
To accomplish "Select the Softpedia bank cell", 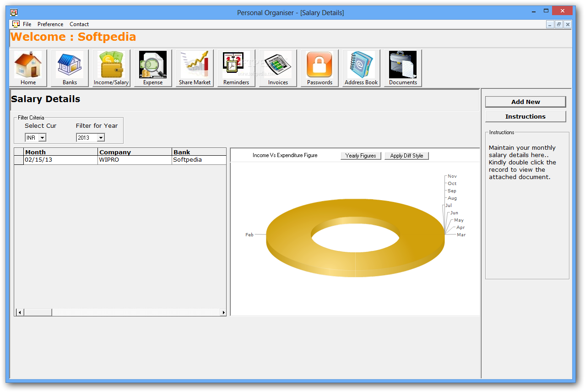I will pos(199,160).
